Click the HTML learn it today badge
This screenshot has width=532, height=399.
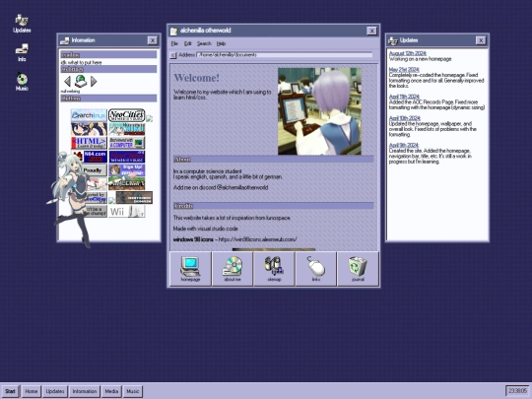click(x=89, y=143)
